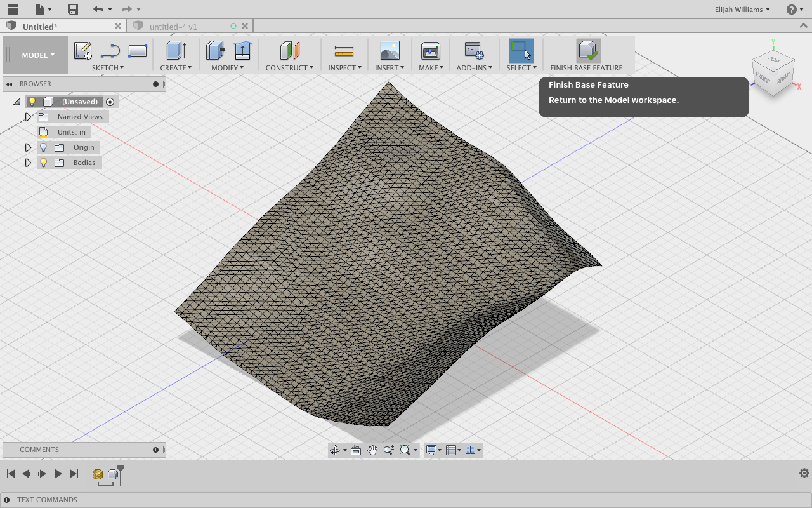
Task: Open the Data Panel grid icon
Action: point(13,10)
